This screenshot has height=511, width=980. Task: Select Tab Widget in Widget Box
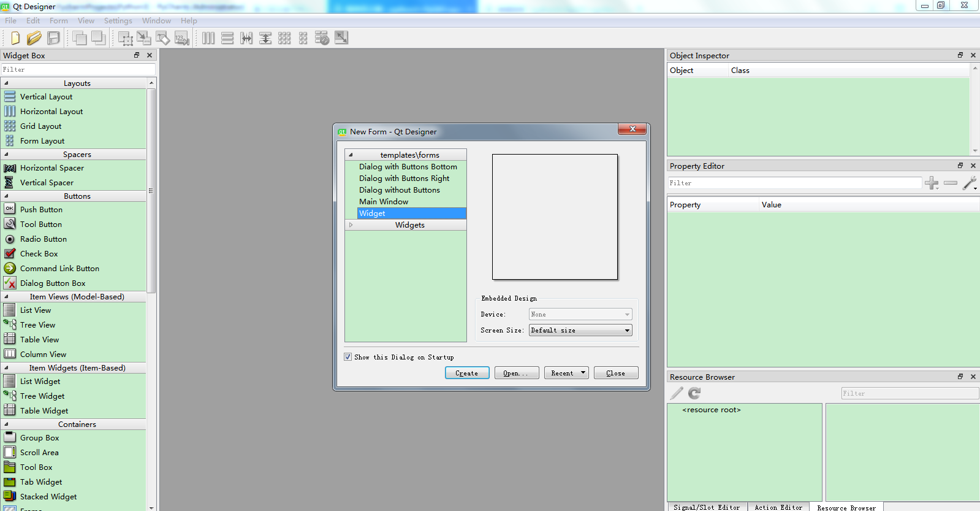[41, 482]
